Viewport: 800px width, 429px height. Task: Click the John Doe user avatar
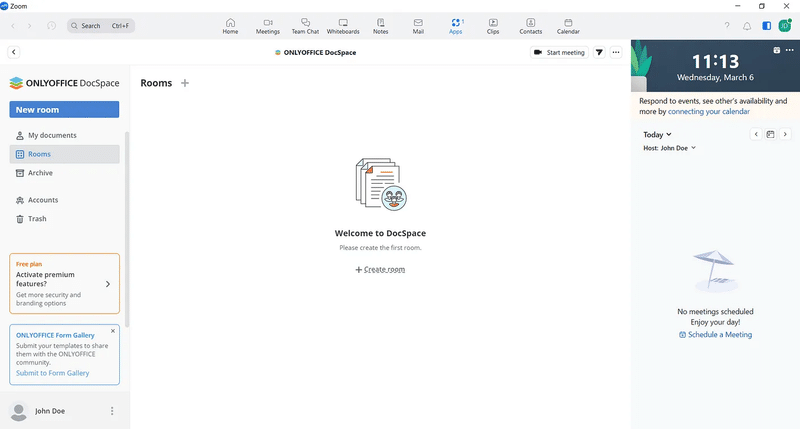pyautogui.click(x=19, y=411)
